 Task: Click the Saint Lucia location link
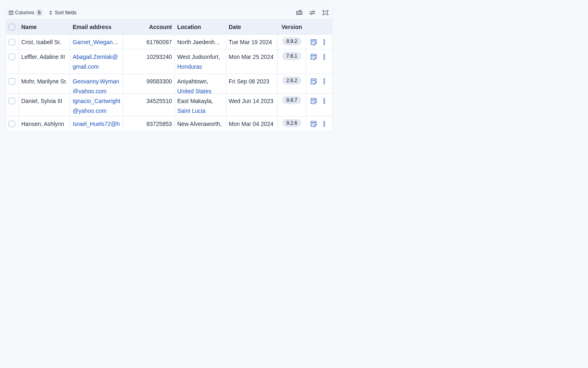pyautogui.click(x=191, y=111)
